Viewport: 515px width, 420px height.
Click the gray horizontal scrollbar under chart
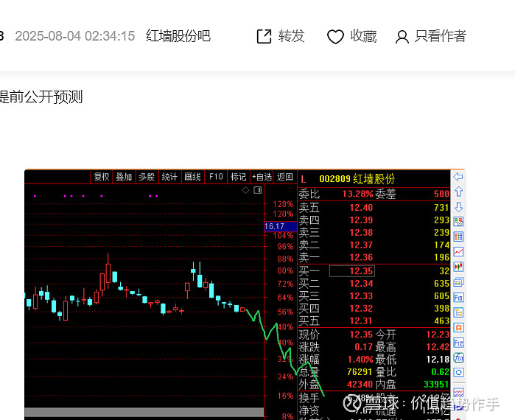coord(144,412)
